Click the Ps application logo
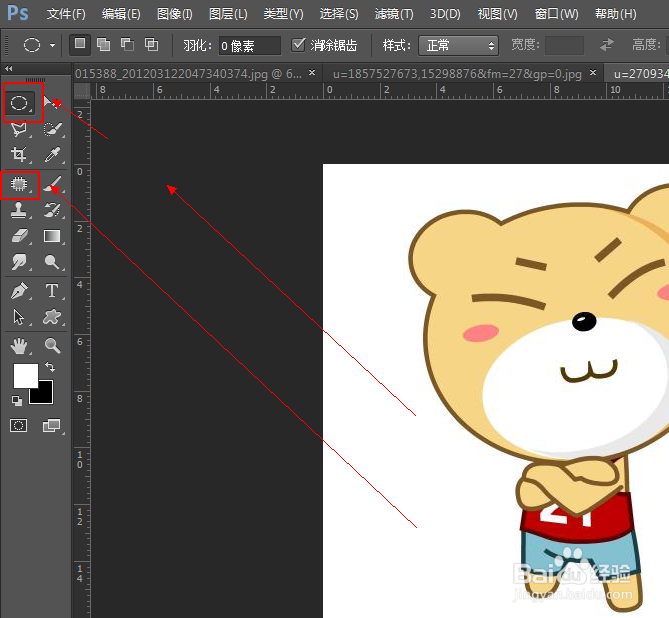669x618 pixels. [x=17, y=14]
